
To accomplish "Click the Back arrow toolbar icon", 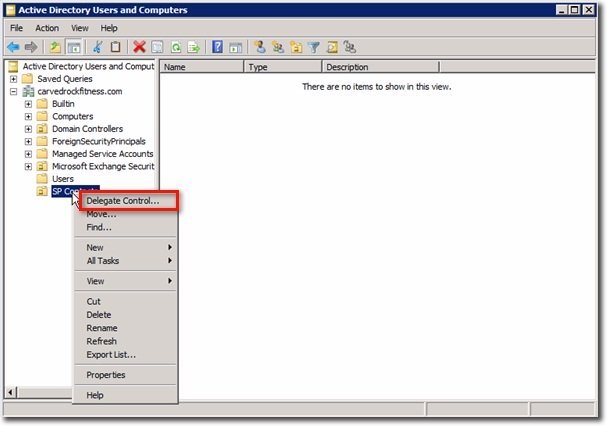I will [13, 47].
